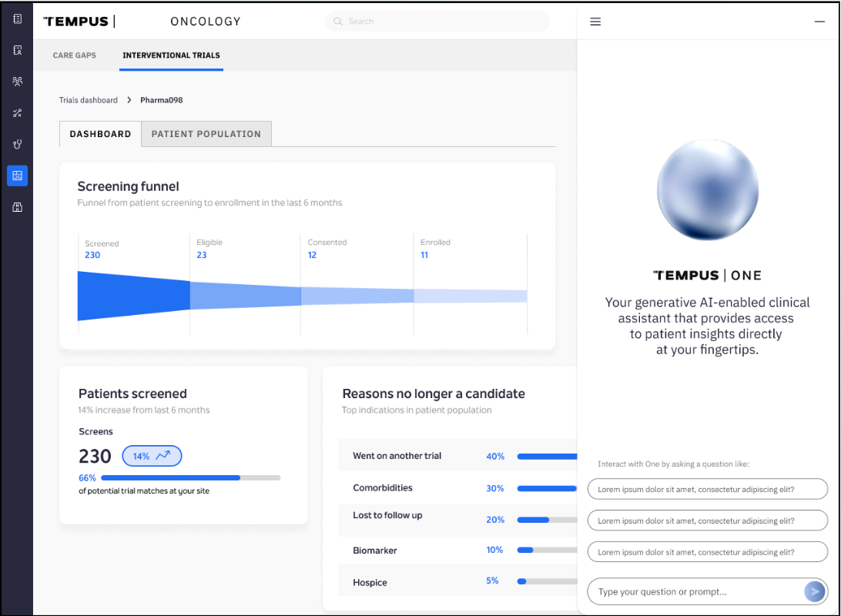Select the Dashboard tab
This screenshot has height=616, width=841.
point(100,134)
